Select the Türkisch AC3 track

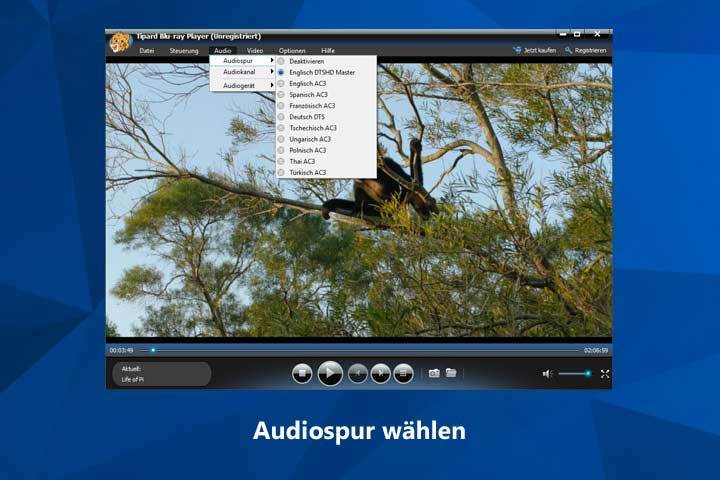326,172
